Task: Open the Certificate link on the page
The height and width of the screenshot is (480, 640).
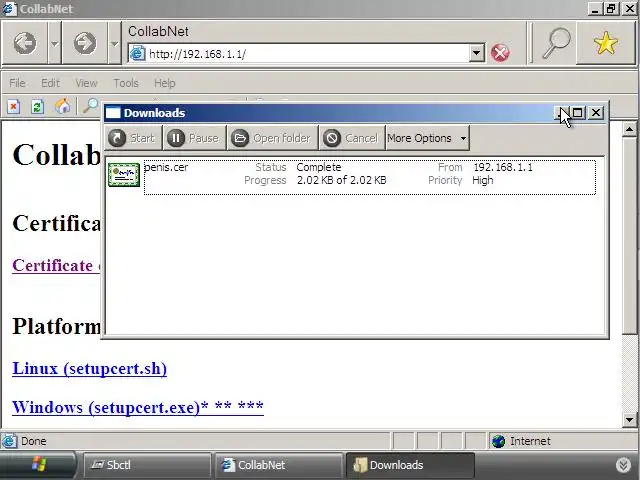Action: tap(56, 266)
